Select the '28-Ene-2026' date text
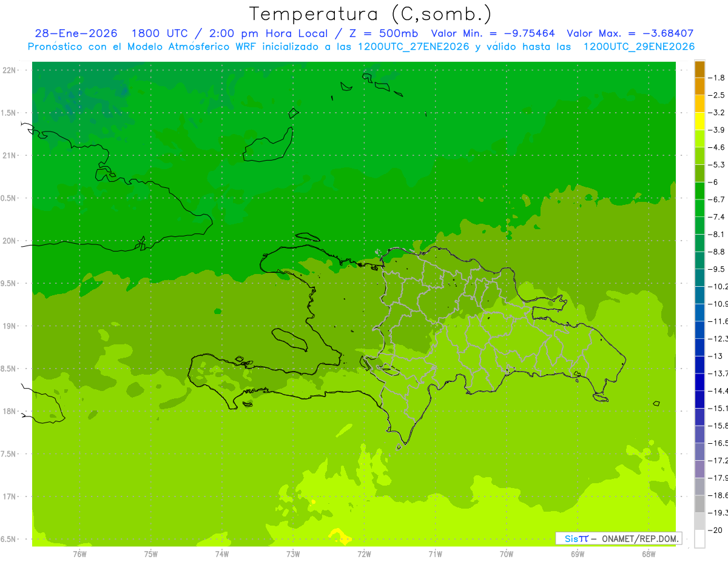The height and width of the screenshot is (562, 728). point(76,33)
